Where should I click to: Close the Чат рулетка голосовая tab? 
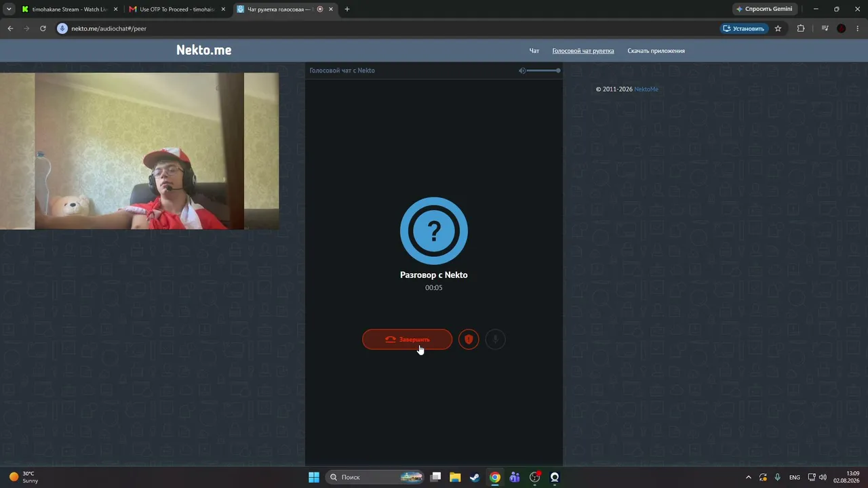[x=331, y=9]
